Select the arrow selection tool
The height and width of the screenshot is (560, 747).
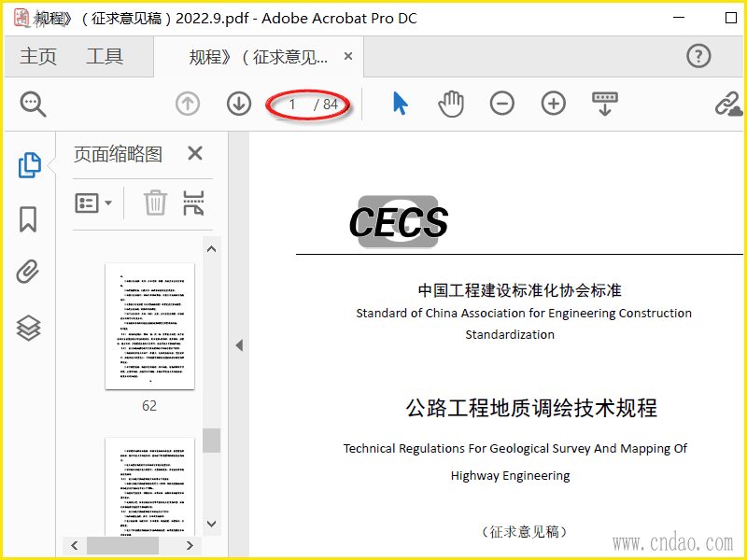[401, 104]
